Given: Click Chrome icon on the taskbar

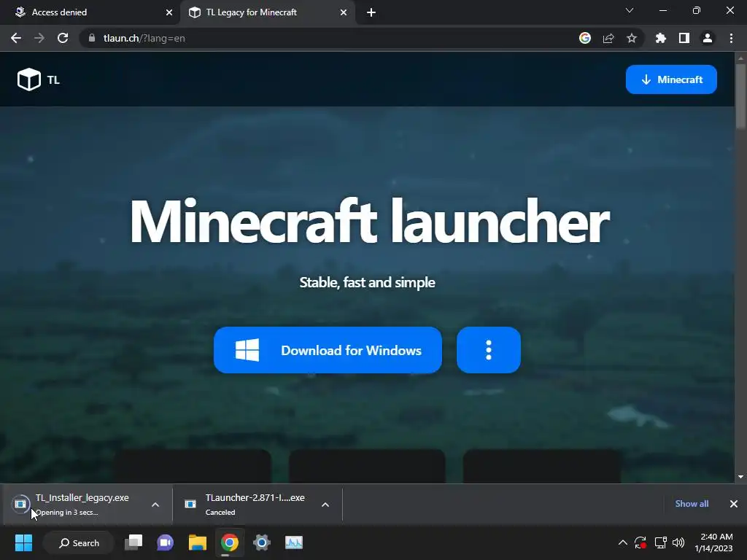Looking at the screenshot, I should click(230, 542).
